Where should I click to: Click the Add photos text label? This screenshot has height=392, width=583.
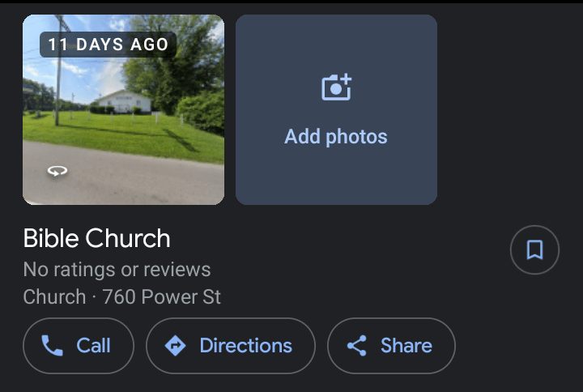click(336, 137)
